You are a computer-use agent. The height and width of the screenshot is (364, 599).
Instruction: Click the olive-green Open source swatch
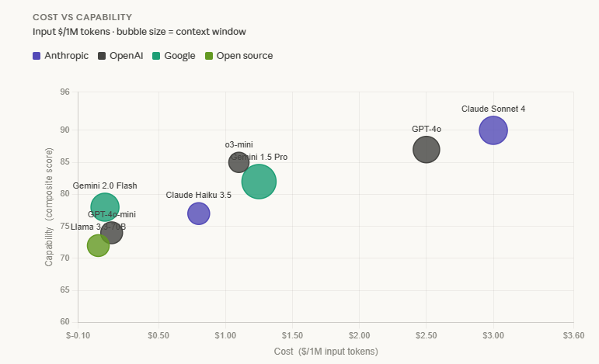tap(209, 56)
